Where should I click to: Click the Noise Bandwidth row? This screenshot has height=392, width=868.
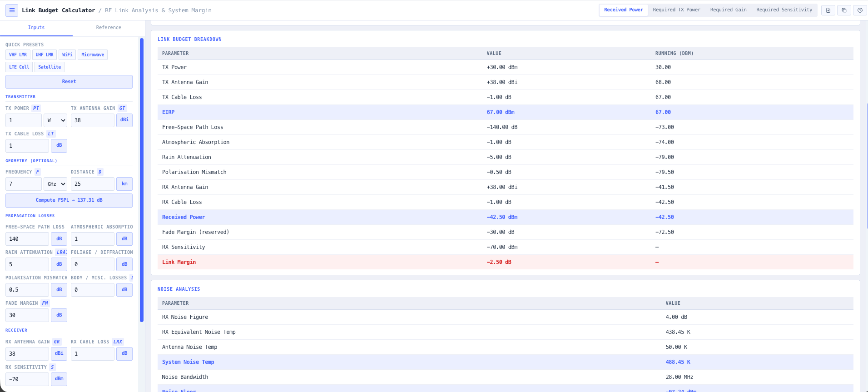pos(505,377)
